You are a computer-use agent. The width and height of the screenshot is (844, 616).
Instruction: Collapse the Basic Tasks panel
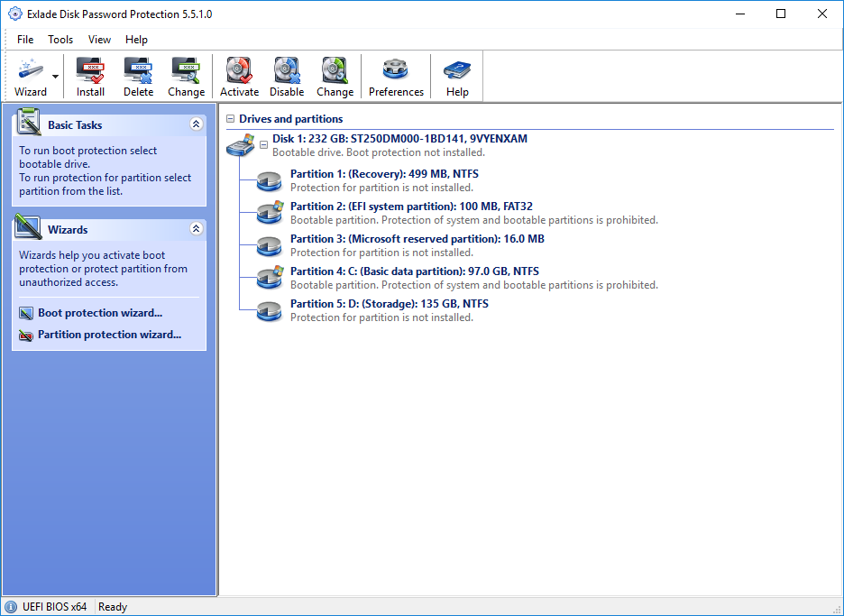point(196,124)
